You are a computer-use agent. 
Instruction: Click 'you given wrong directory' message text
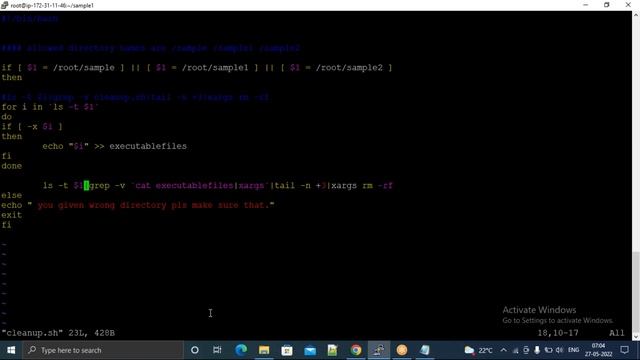tap(102, 205)
